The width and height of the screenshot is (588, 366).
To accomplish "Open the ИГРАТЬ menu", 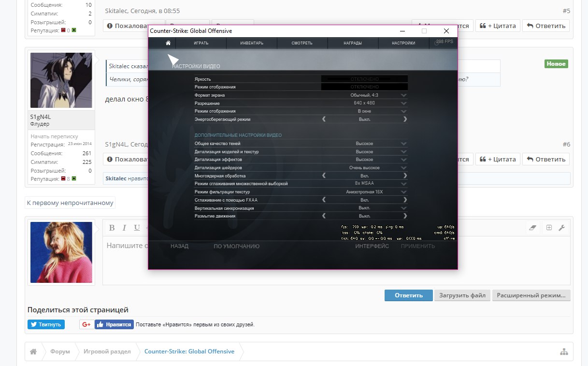I will (x=201, y=43).
